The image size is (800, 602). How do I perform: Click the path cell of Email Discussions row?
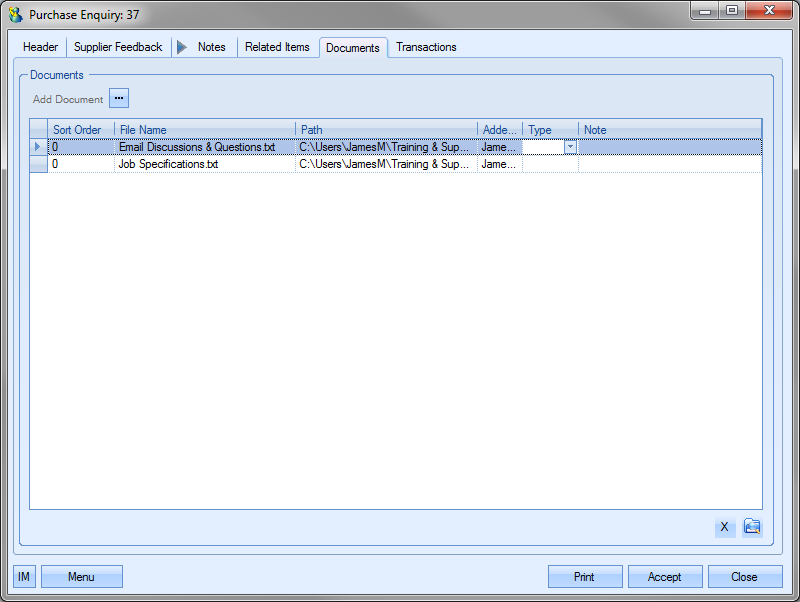[x=386, y=147]
